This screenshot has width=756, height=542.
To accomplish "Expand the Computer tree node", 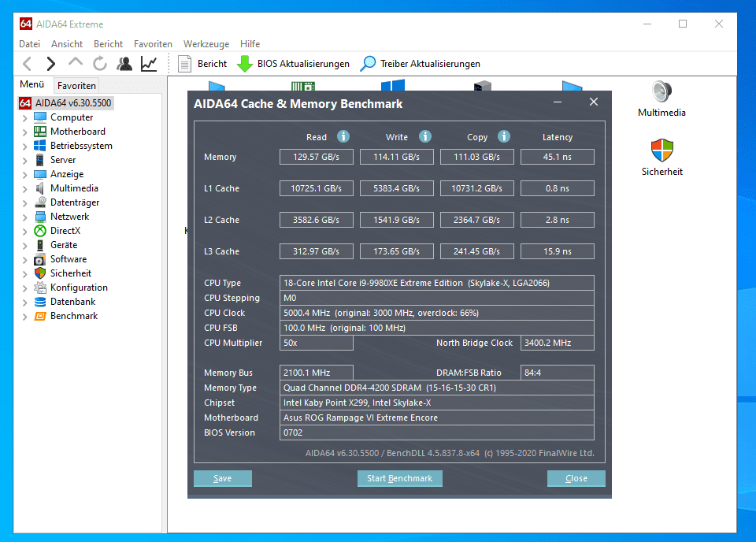I will 25,117.
